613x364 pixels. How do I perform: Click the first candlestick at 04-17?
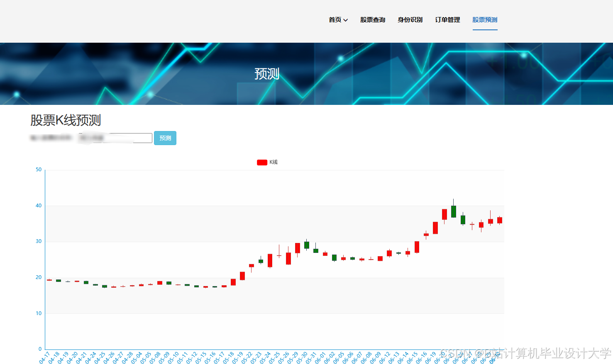[x=49, y=280]
